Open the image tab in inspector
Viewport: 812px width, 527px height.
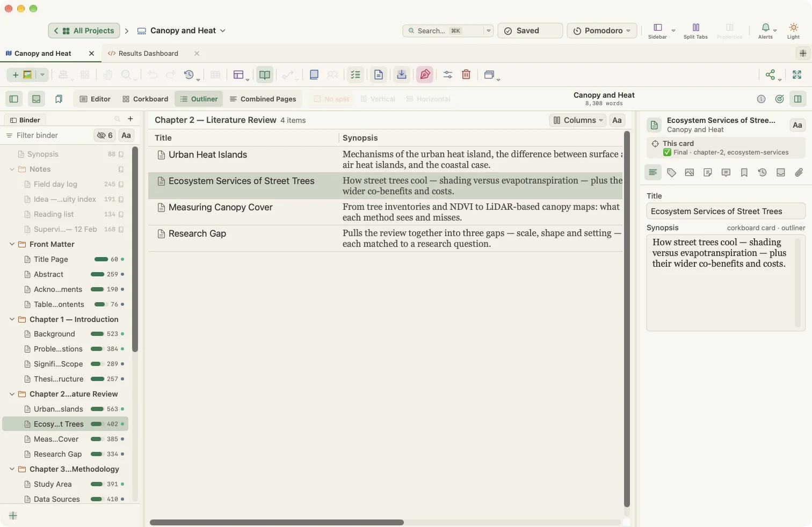690,172
